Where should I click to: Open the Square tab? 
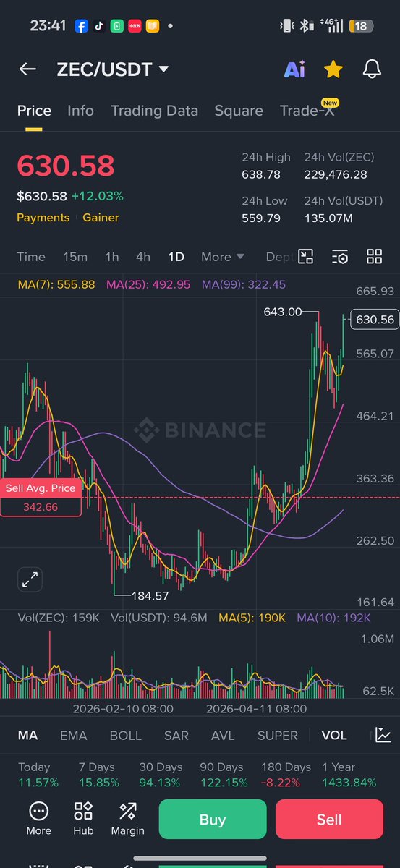click(x=239, y=111)
